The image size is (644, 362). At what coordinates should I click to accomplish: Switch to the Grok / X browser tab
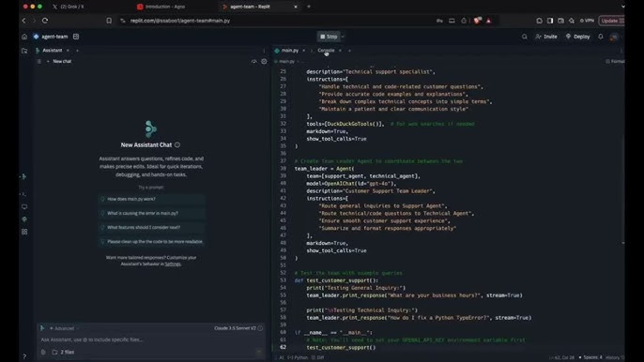[x=69, y=7]
